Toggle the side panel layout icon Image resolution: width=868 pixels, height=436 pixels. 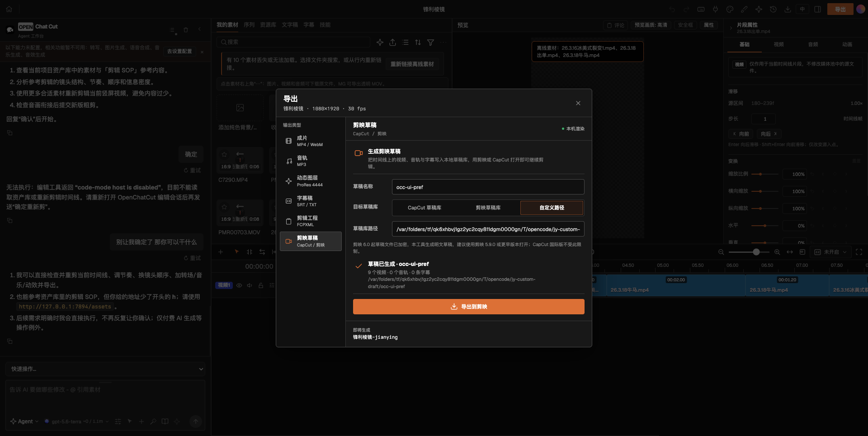click(817, 9)
